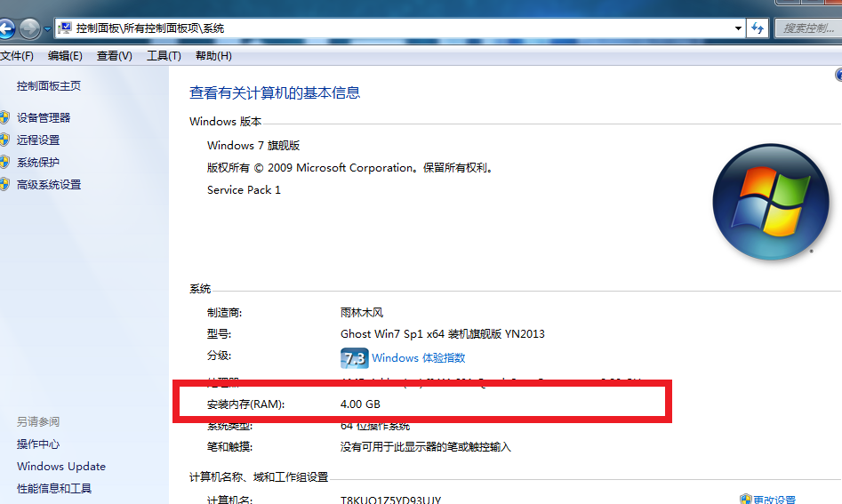Open the recent pages dropdown arrow
The image size is (842, 504).
pos(47,29)
